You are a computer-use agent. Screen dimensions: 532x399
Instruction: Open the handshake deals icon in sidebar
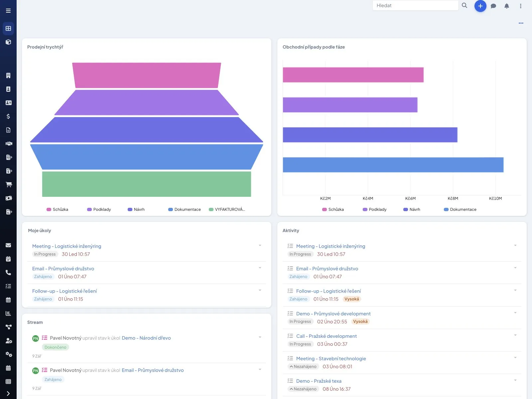(x=8, y=144)
